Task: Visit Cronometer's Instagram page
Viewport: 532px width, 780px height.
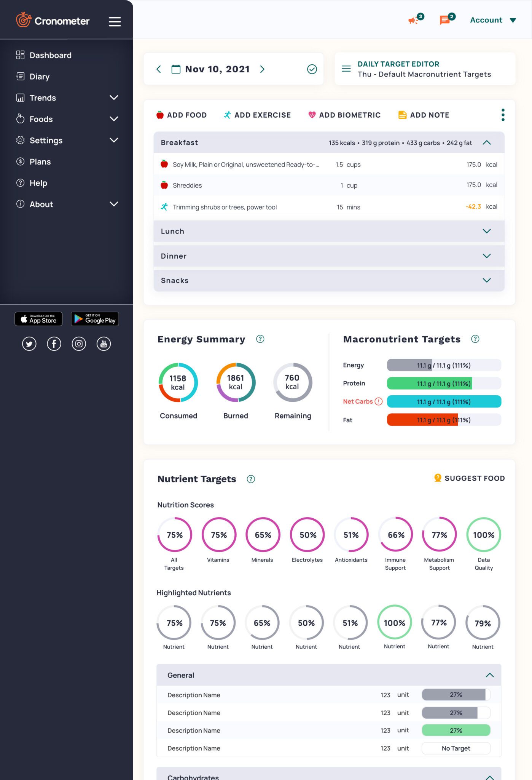Action: 79,344
